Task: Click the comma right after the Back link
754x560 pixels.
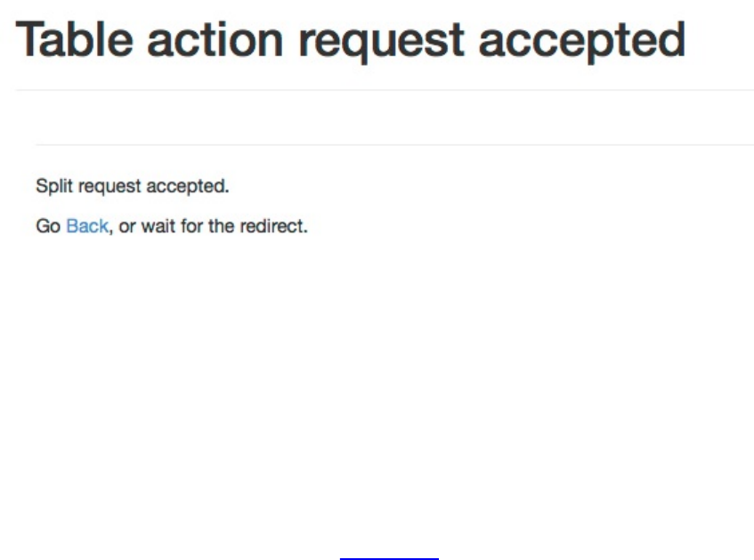Action: click(111, 229)
